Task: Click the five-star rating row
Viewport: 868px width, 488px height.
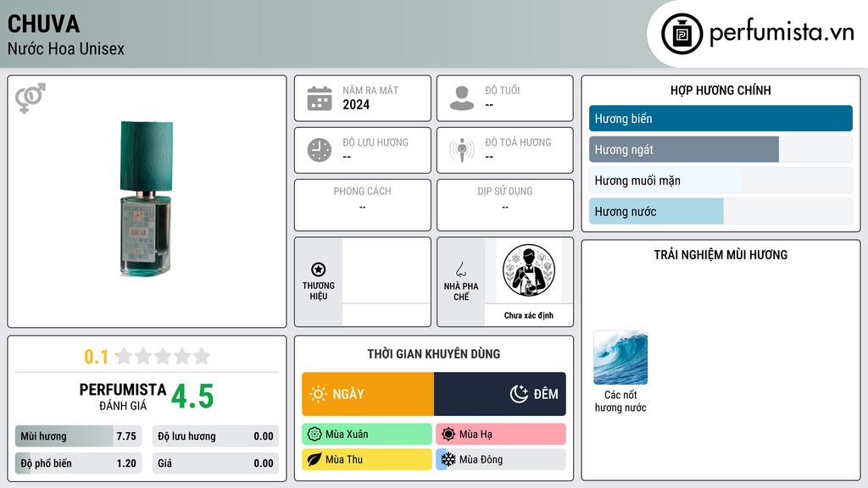Action: click(x=163, y=357)
